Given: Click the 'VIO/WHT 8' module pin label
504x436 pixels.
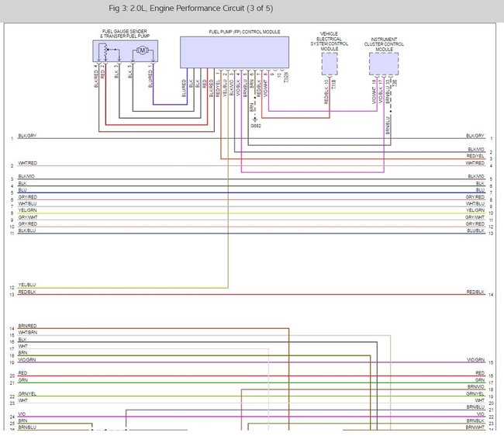Looking at the screenshot, I should [265, 85].
